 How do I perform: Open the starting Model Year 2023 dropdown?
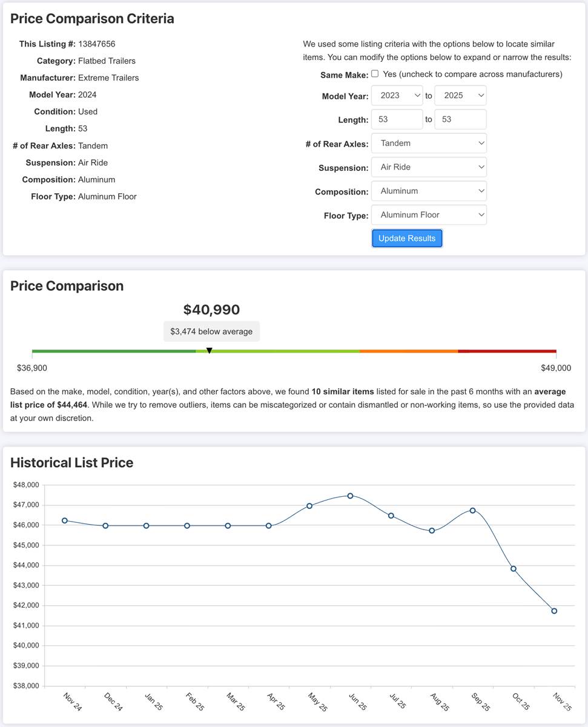[x=397, y=96]
